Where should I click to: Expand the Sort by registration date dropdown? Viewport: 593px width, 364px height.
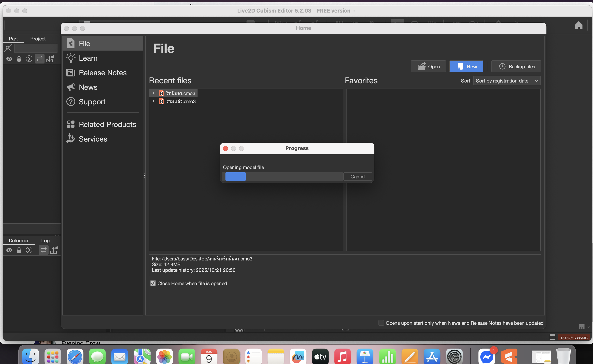(x=507, y=81)
